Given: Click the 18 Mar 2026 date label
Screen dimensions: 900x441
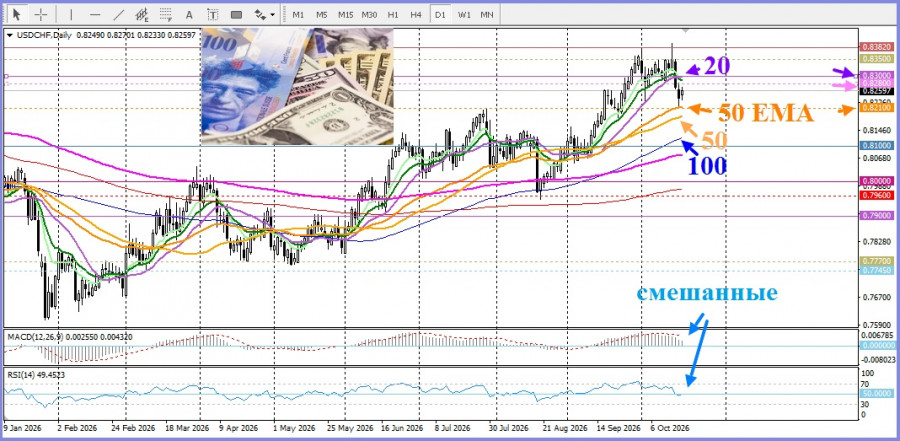Looking at the screenshot, I should coord(188,428).
